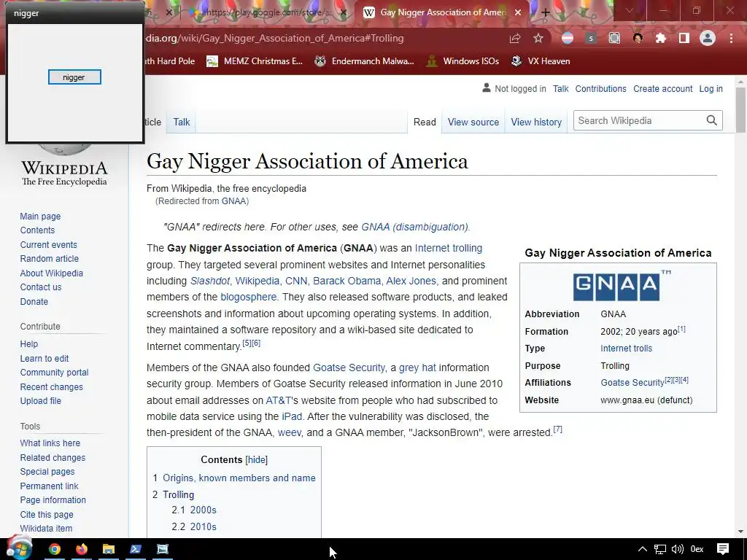Open File Explorer from the taskbar
The image size is (747, 560).
[x=109, y=550]
